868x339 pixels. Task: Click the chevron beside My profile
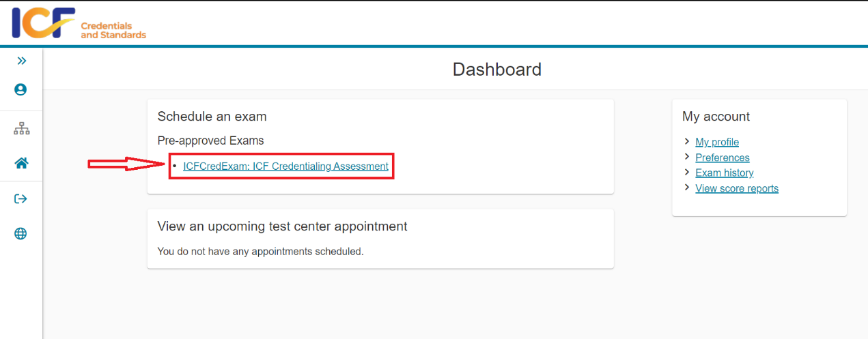pyautogui.click(x=686, y=142)
